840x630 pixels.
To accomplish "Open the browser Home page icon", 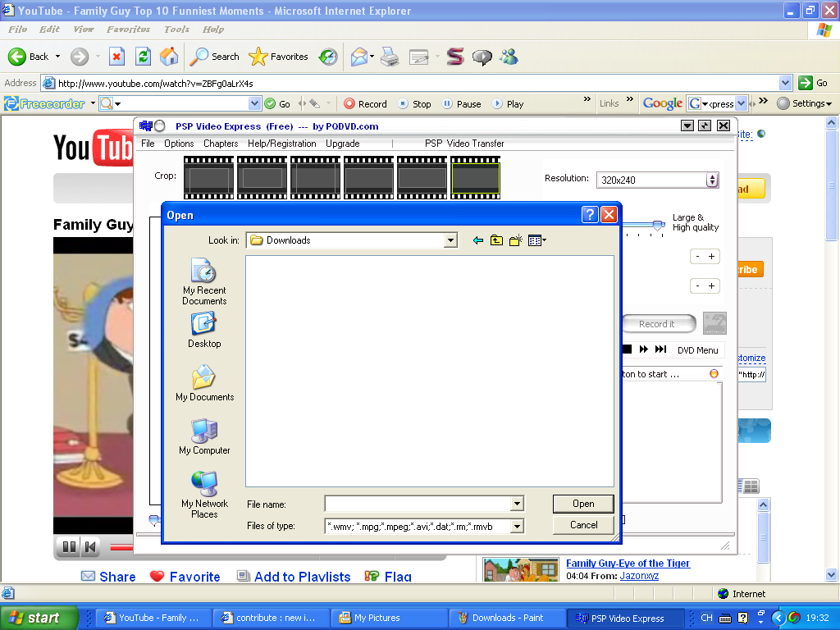I will (x=169, y=57).
